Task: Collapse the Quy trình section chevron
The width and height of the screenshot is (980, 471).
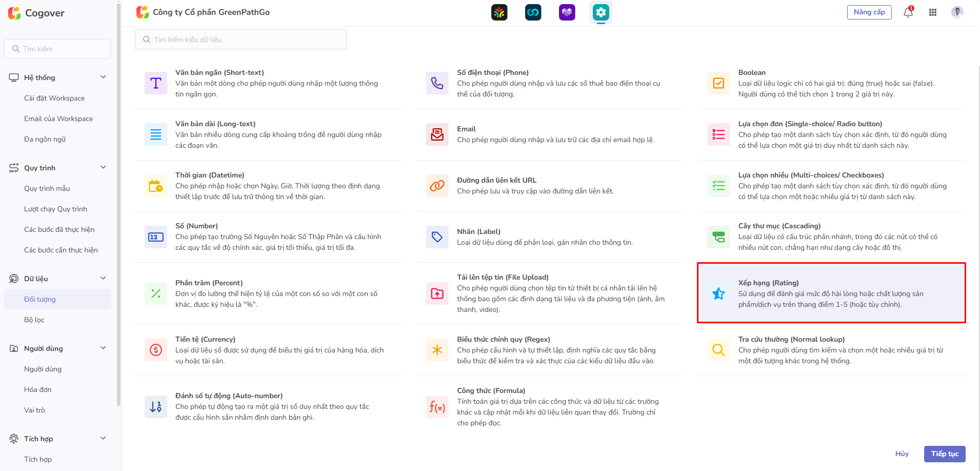Action: (x=103, y=167)
